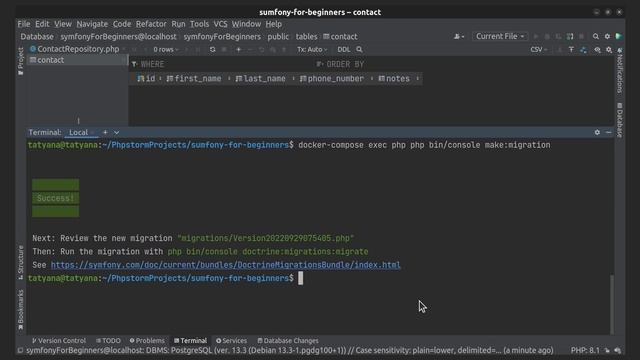
Task: Click the find magnifier next to DDL
Action: pyautogui.click(x=359, y=49)
